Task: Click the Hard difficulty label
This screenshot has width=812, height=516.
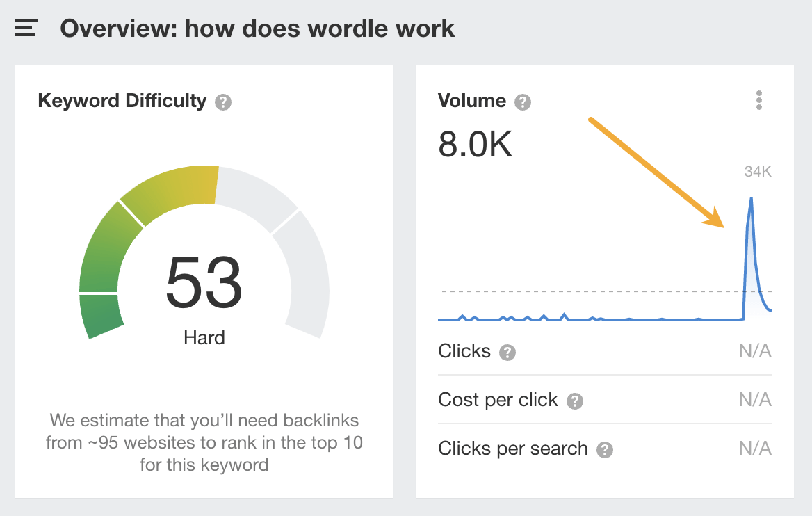Action: point(204,338)
